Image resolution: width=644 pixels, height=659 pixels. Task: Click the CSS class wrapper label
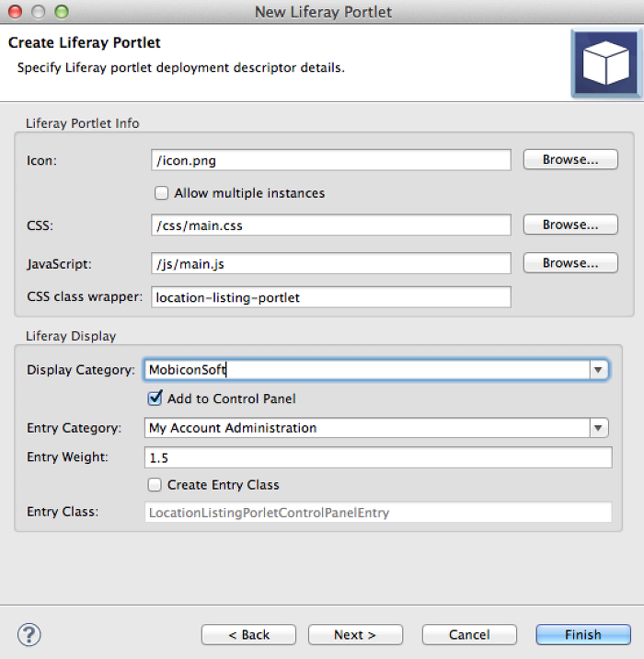tap(85, 296)
